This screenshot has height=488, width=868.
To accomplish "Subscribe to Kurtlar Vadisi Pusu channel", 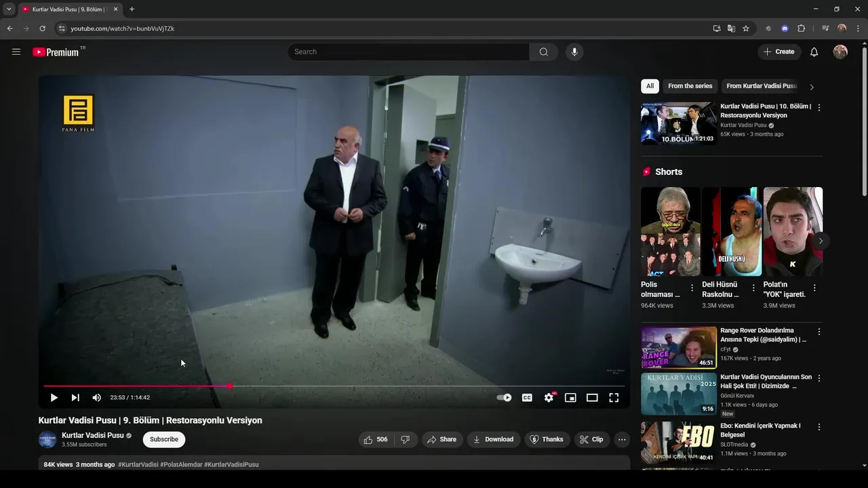I will [x=164, y=439].
